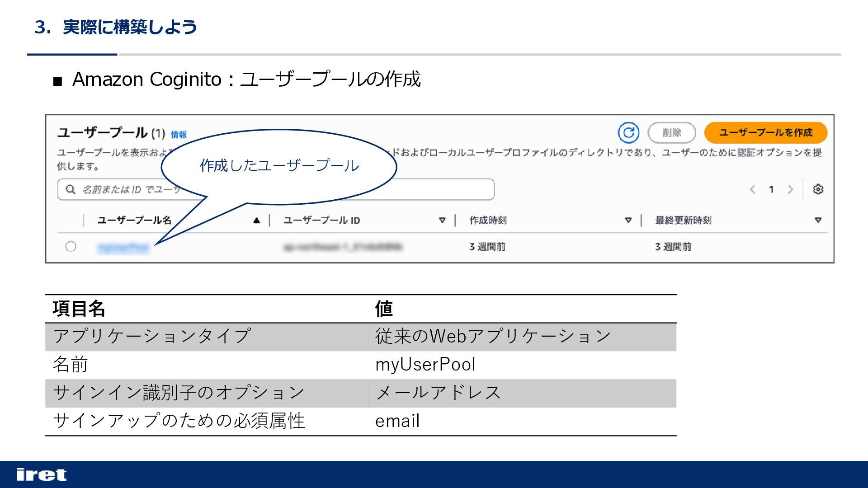This screenshot has width=868, height=488.
Task: Click the iret logo in footer
Action: point(41,474)
